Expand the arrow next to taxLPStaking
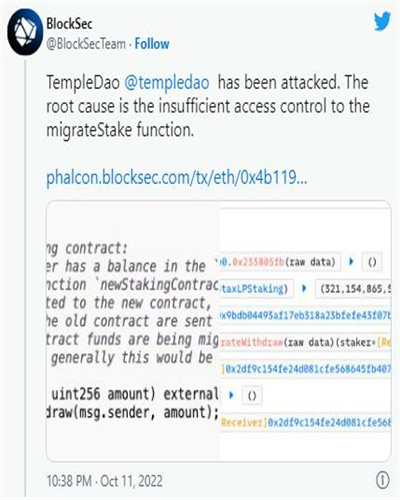400x500 pixels. point(304,288)
